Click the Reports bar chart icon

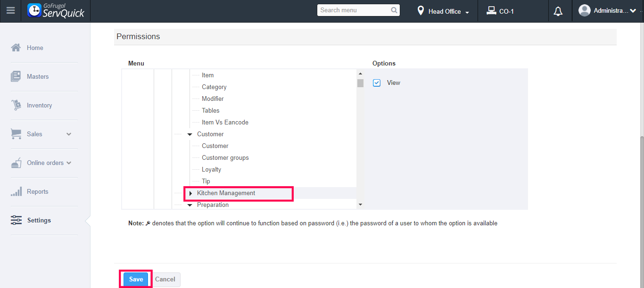click(x=16, y=191)
